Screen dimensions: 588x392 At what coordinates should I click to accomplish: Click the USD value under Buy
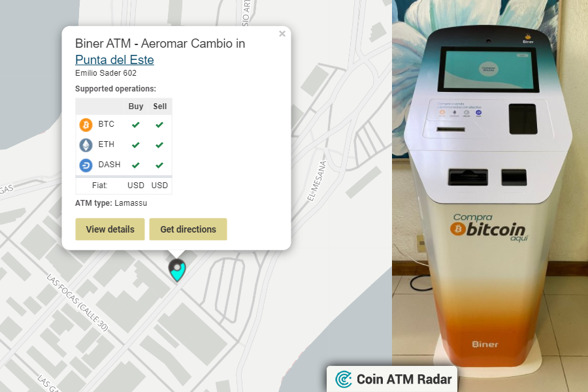coord(136,186)
